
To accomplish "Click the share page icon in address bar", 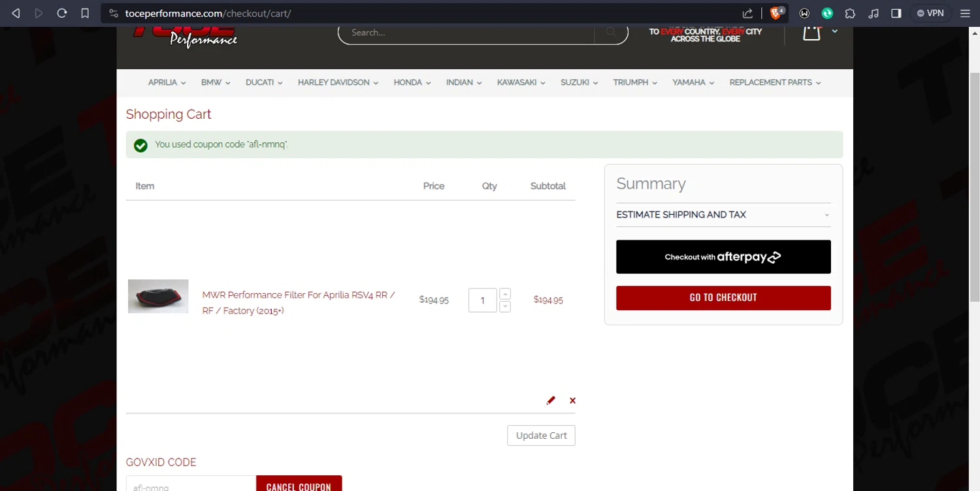I will [x=747, y=13].
